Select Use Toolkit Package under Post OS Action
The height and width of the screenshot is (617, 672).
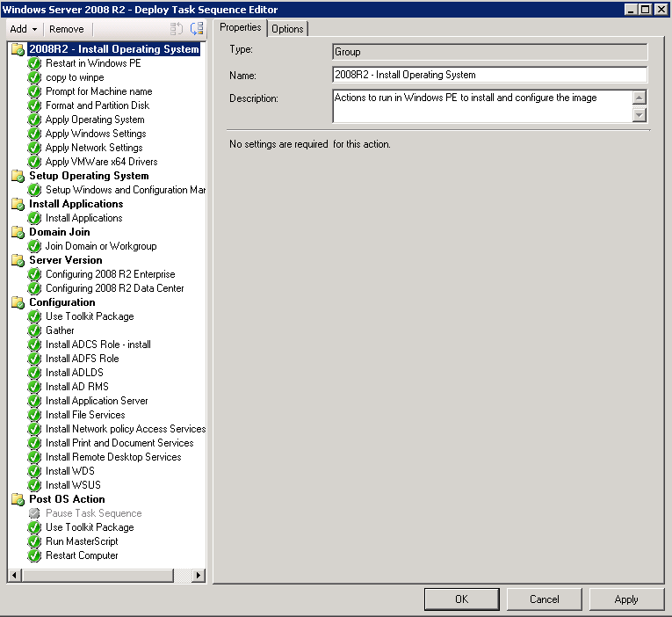(90, 527)
